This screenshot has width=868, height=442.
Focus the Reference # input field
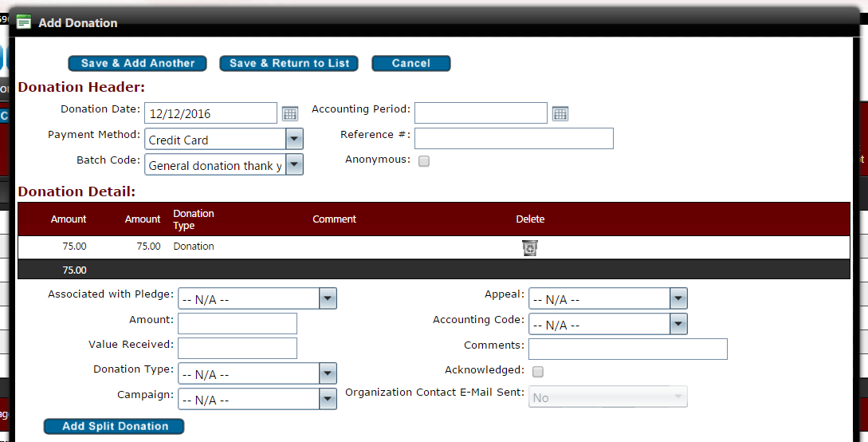pyautogui.click(x=514, y=139)
